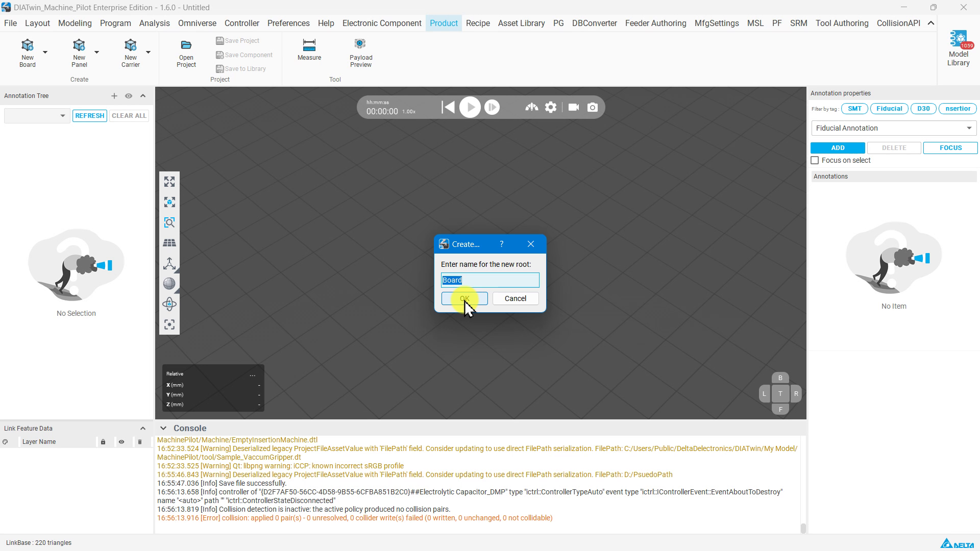Toggle the D30 tag filter
The image size is (980, 551).
923,109
